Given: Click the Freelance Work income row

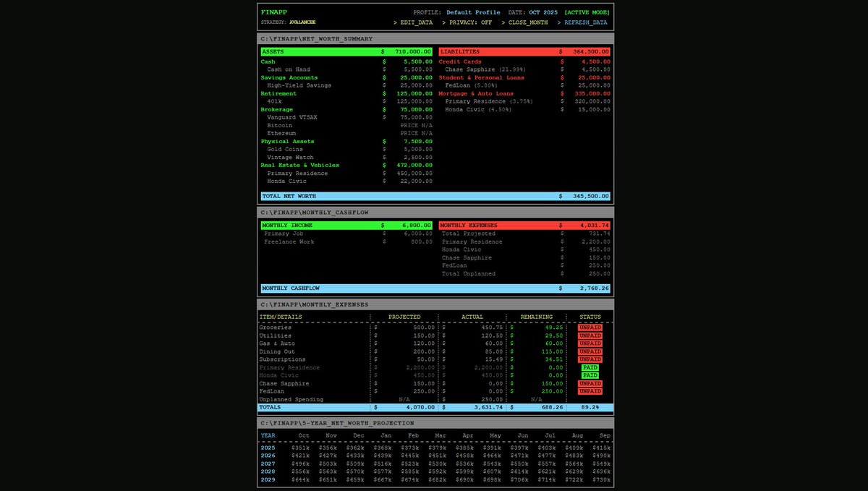Looking at the screenshot, I should click(x=346, y=242).
